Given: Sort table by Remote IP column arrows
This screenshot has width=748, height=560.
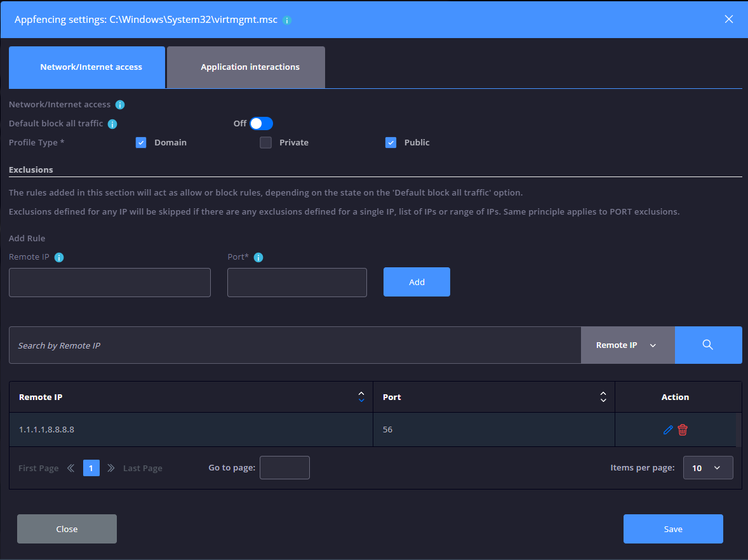Looking at the screenshot, I should (361, 397).
